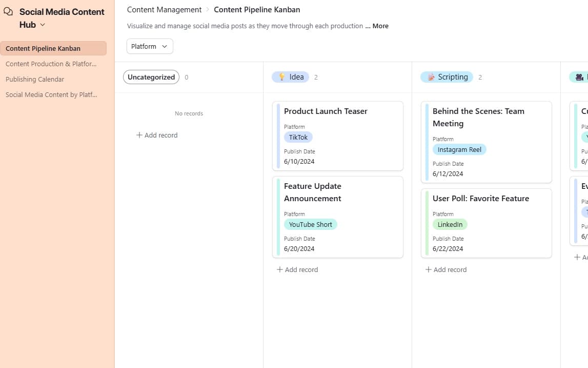Click publish date 6/22/2024
The image size is (588, 368).
[448, 248]
